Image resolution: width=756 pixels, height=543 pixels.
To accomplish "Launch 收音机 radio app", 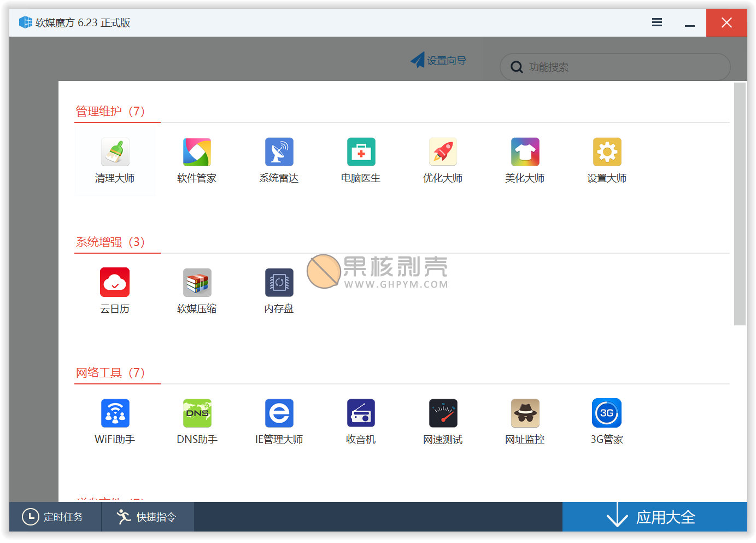I will click(x=361, y=423).
